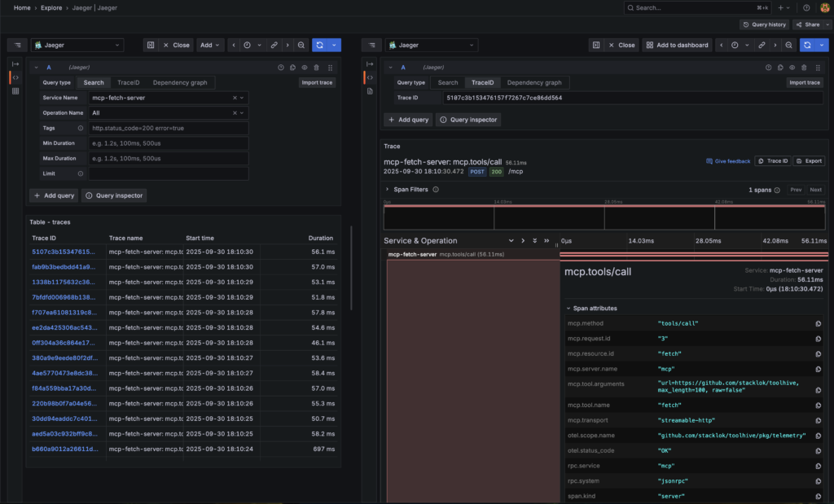
Task: Open the Give feedback link
Action: click(x=728, y=160)
